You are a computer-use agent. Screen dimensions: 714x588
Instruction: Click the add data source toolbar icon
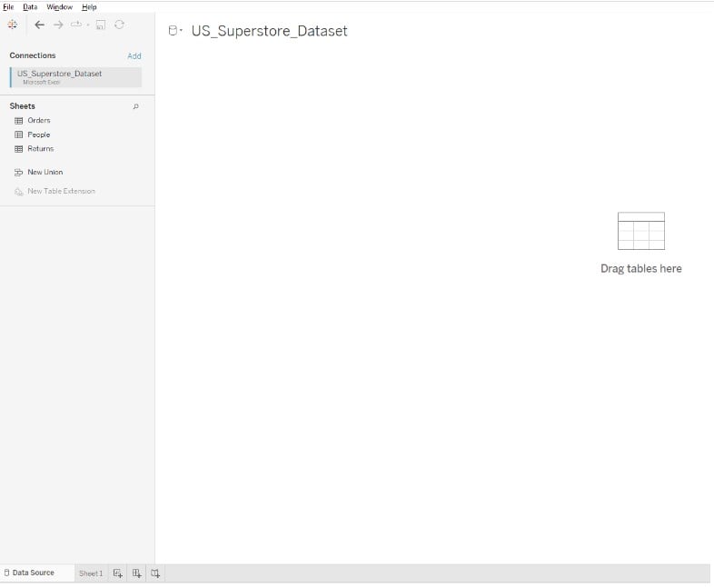tap(76, 25)
